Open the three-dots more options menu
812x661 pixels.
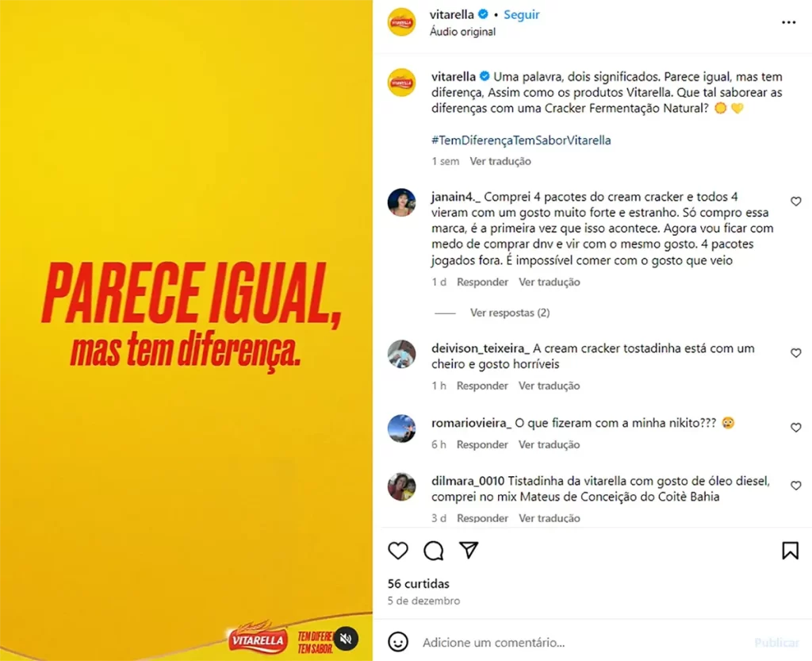(x=788, y=22)
